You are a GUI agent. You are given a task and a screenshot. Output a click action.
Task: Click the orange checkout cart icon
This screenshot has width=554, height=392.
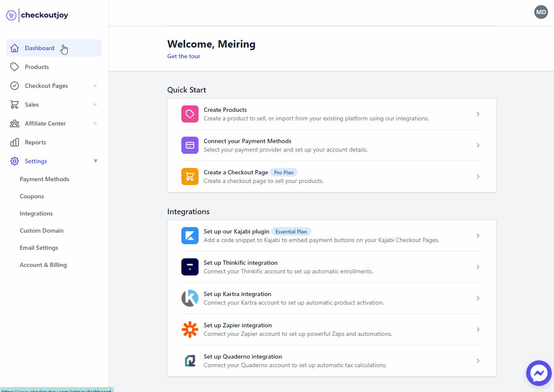190,177
